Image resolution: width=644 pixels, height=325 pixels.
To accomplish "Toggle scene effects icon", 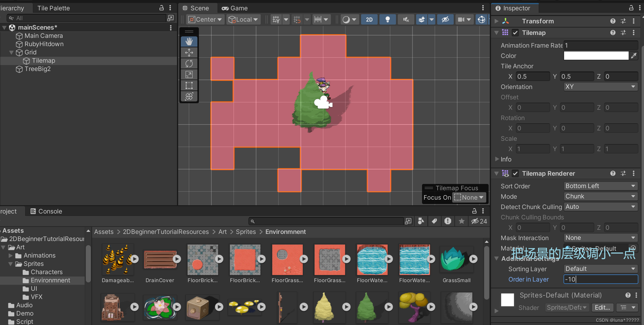I will point(422,20).
